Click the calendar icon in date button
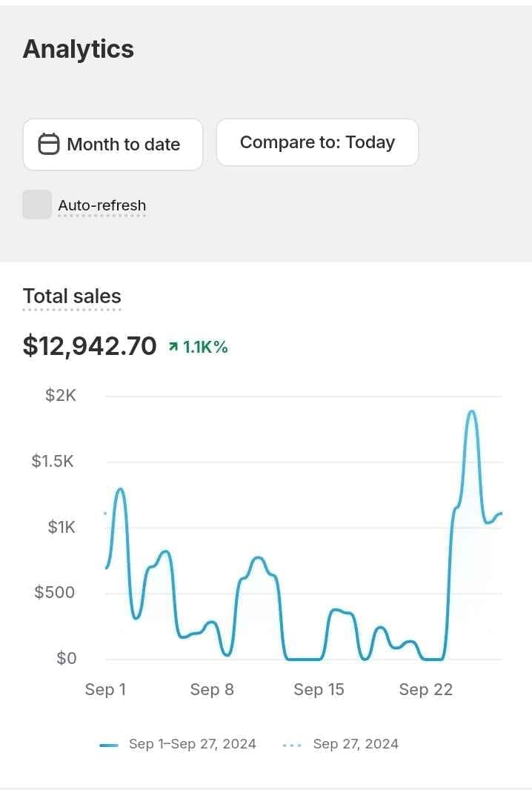Viewport: 532px width, 790px height. (x=49, y=145)
